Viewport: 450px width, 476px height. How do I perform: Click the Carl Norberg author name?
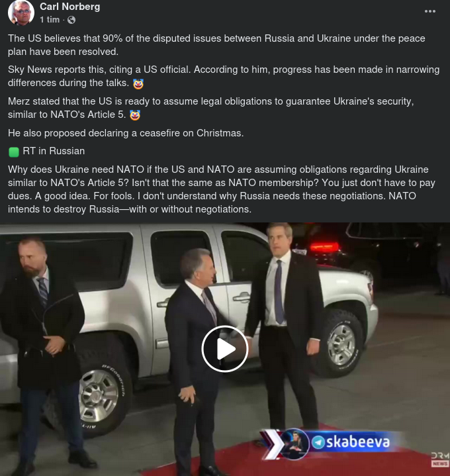click(69, 7)
